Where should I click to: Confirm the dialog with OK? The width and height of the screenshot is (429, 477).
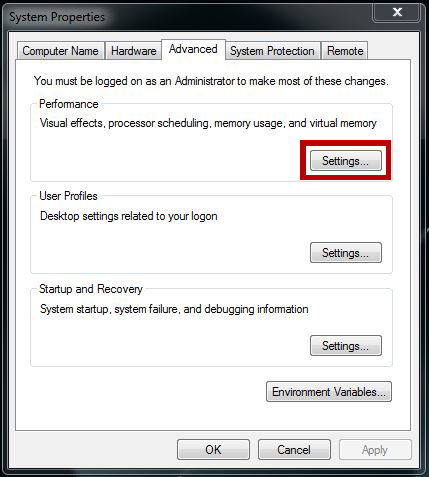tap(213, 450)
